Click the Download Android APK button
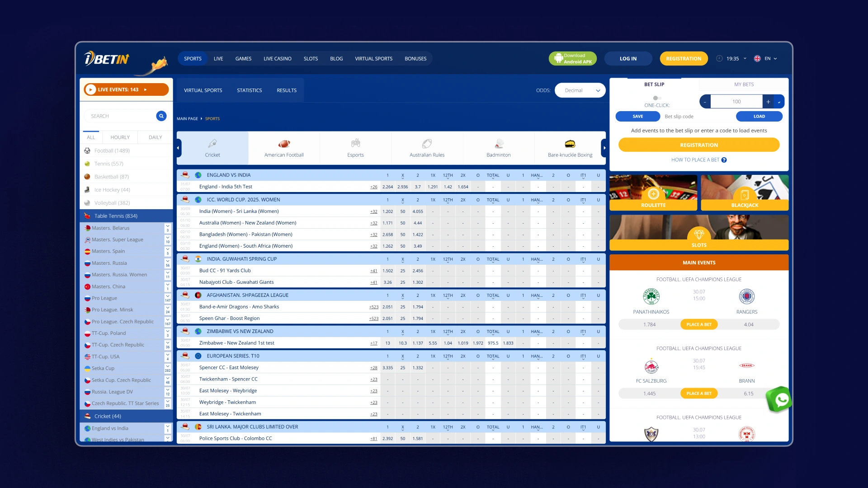The image size is (868, 488). [572, 59]
